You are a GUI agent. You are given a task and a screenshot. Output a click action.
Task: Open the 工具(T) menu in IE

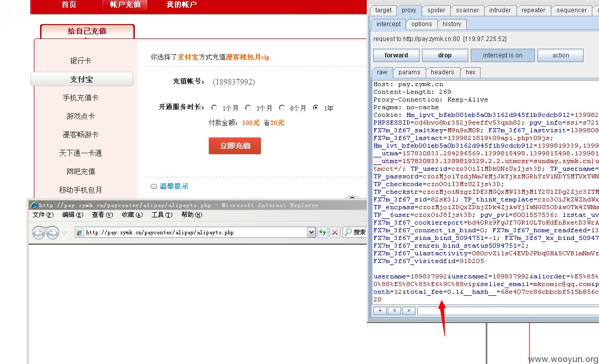click(162, 215)
